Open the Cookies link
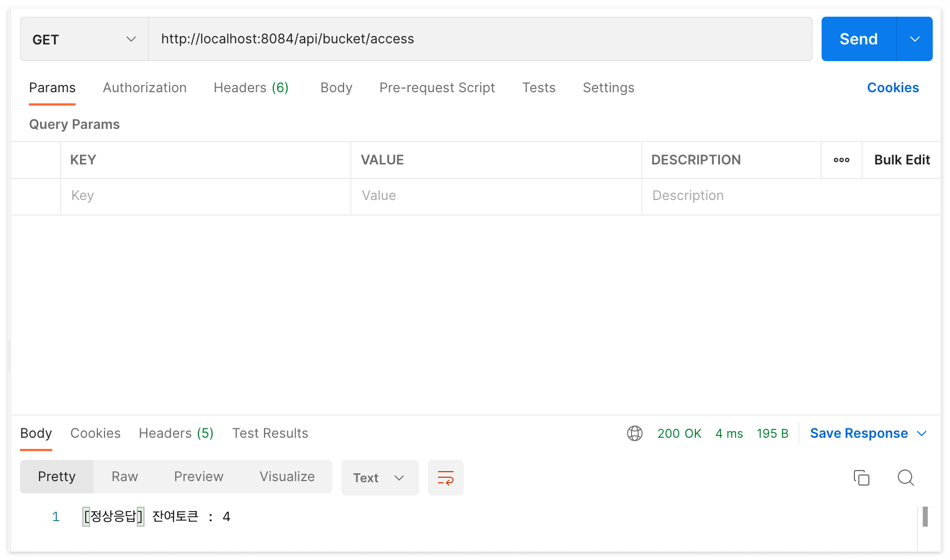Image resolution: width=950 pixels, height=560 pixels. pyautogui.click(x=893, y=88)
